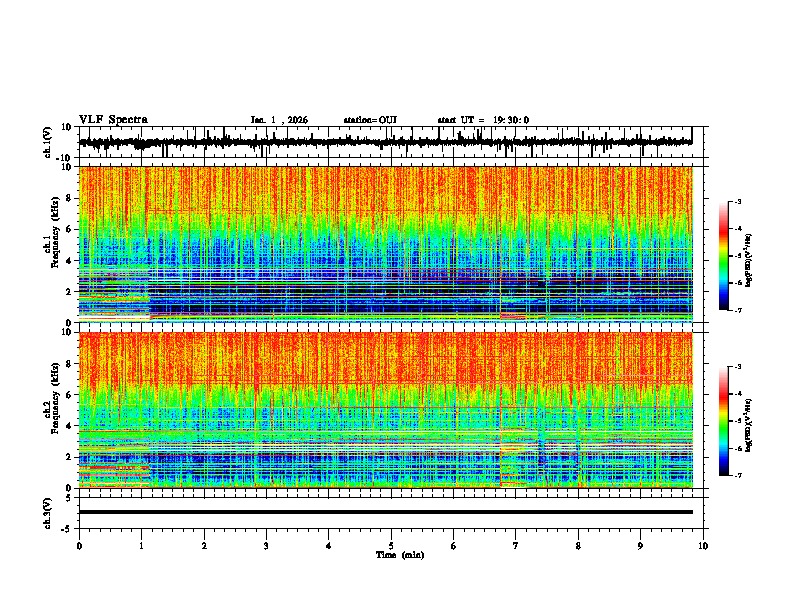The height and width of the screenshot is (612, 792).
Task: Click the "ch.3(V)" vertical axis label
Action: coord(48,513)
